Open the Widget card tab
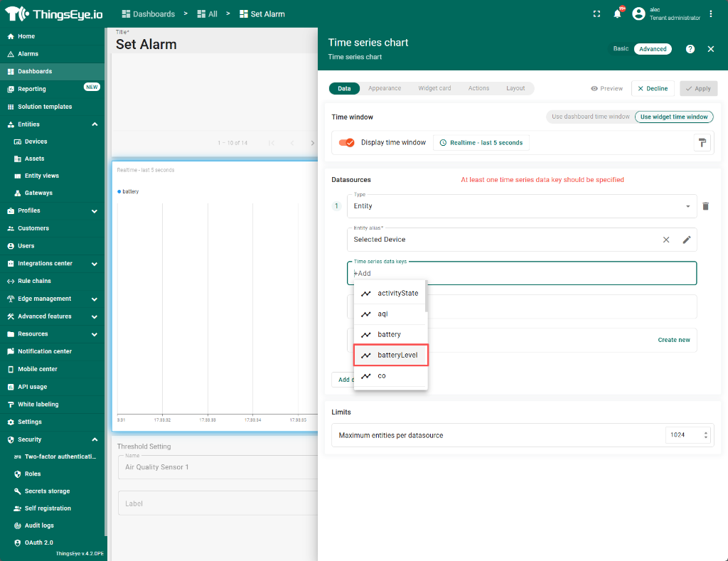The height and width of the screenshot is (561, 728). point(434,89)
